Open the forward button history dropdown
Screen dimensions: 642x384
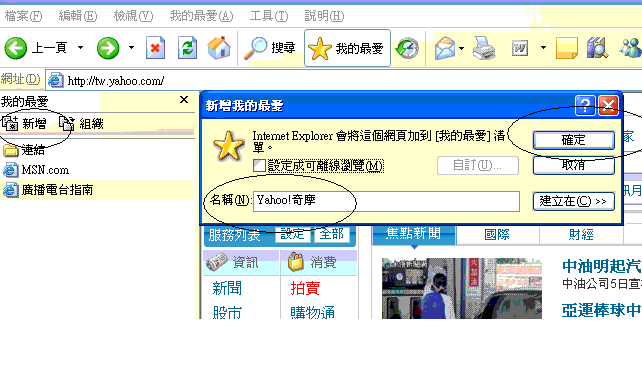(x=131, y=48)
